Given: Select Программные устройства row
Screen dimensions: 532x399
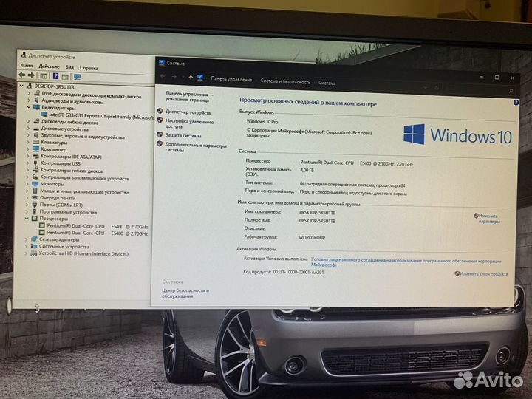Looking at the screenshot, I should coord(68,212).
